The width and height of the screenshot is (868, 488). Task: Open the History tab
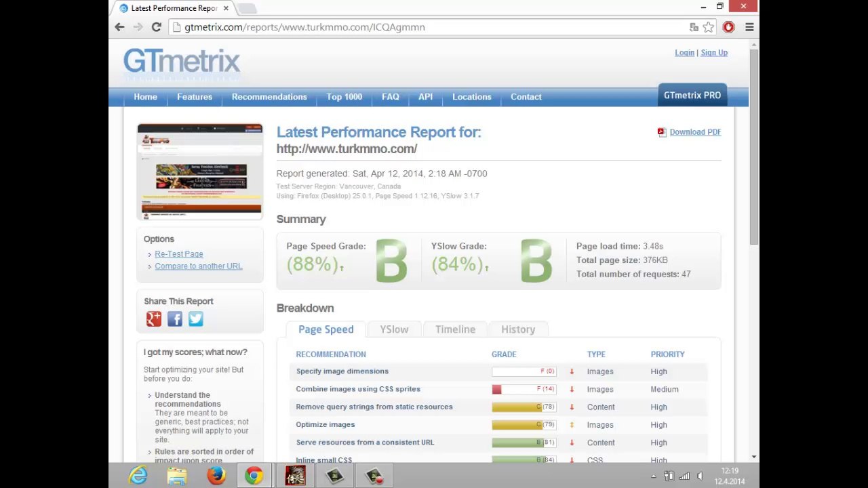[518, 329]
